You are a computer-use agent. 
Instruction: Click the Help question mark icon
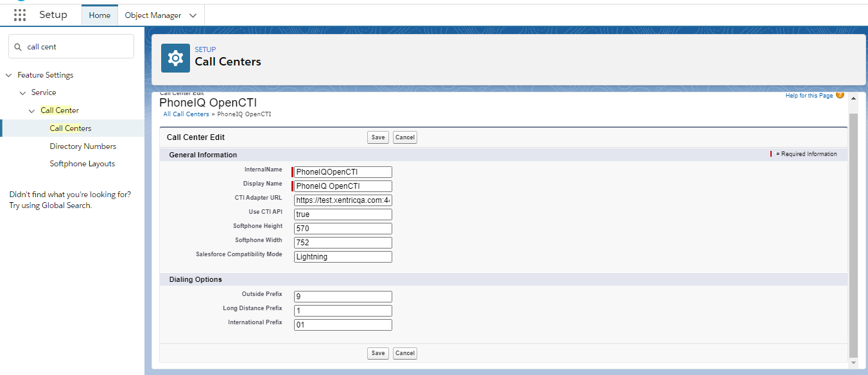[x=840, y=95]
